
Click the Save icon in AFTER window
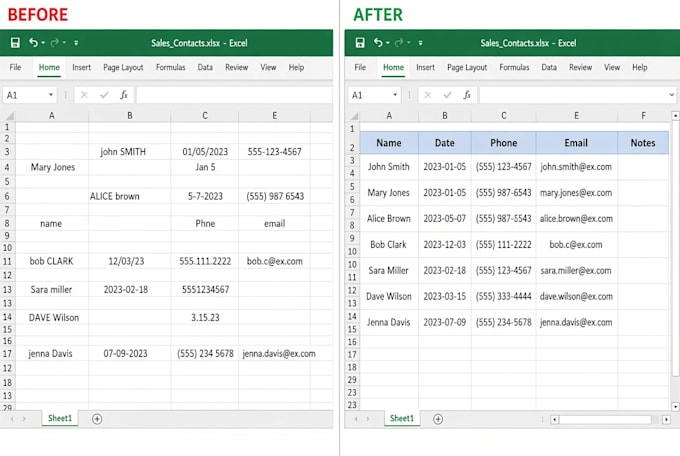(x=360, y=43)
